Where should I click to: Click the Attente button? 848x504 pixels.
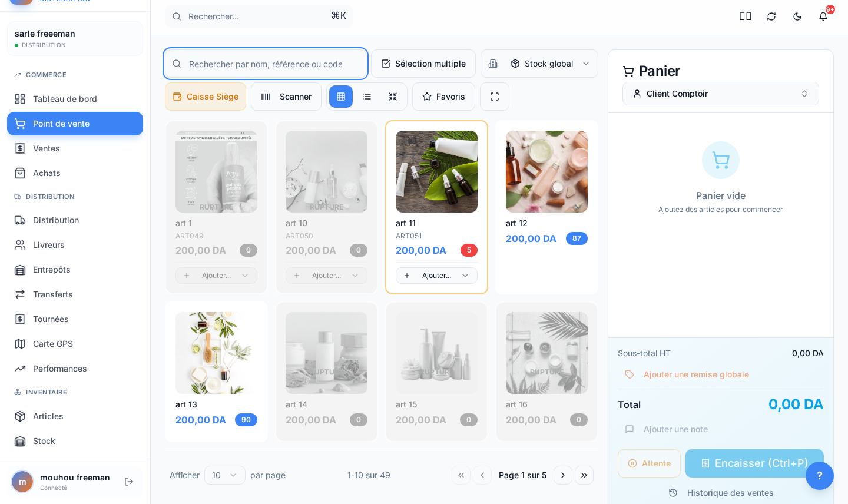tap(649, 463)
